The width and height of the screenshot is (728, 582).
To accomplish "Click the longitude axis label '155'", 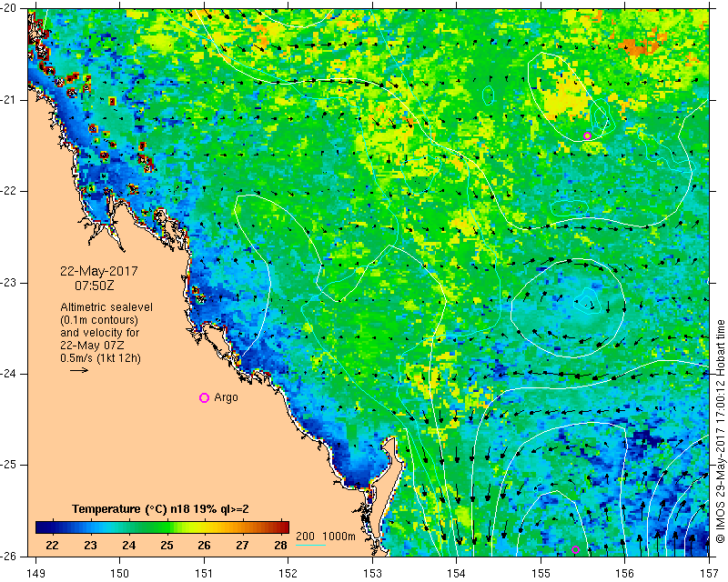I will click(x=541, y=574).
